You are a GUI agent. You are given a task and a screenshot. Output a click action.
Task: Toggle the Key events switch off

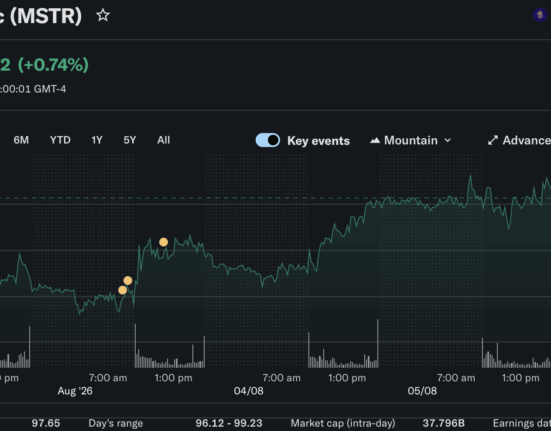268,140
